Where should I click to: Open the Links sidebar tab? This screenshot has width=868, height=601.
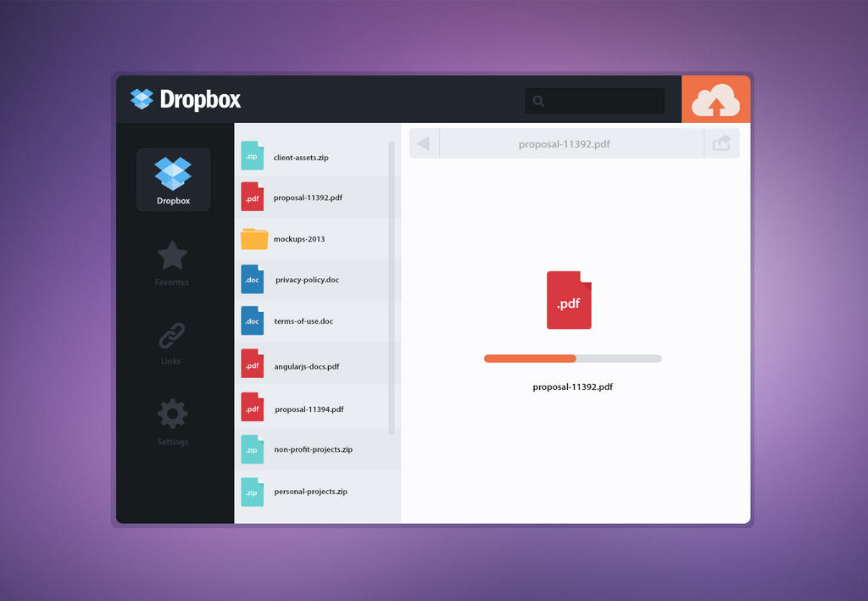coord(171,343)
